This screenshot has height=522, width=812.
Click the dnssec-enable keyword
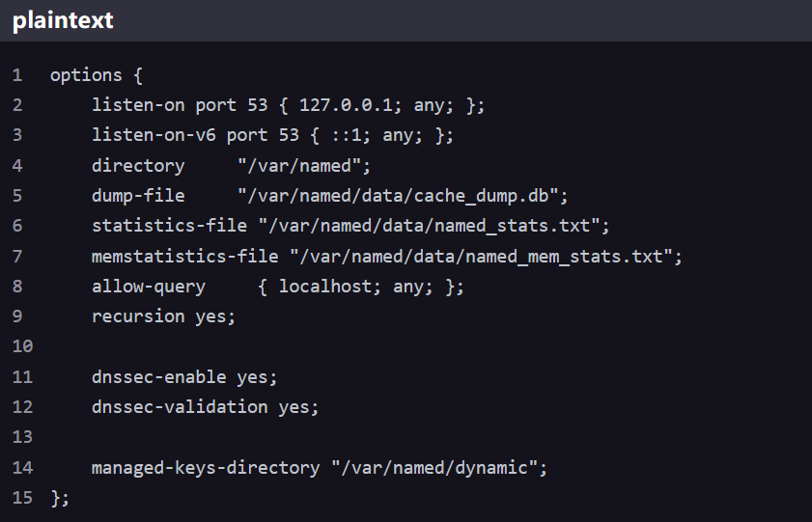pos(159,376)
